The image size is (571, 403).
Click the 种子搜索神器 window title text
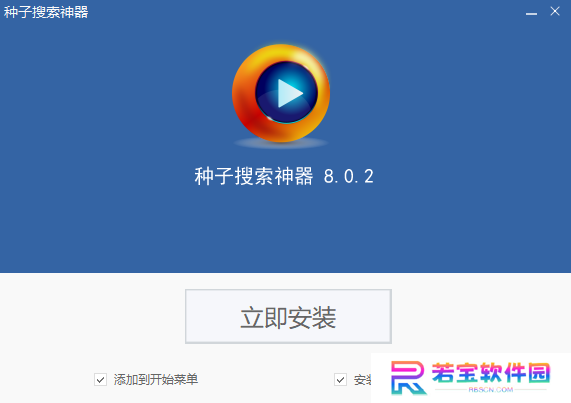coord(46,12)
